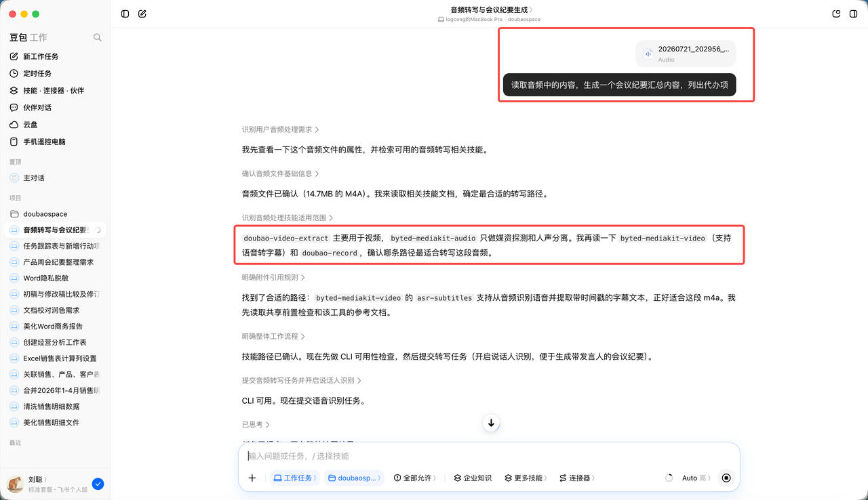The width and height of the screenshot is (868, 500).
Task: Expand the 已思考 thinking section
Action: 256,424
